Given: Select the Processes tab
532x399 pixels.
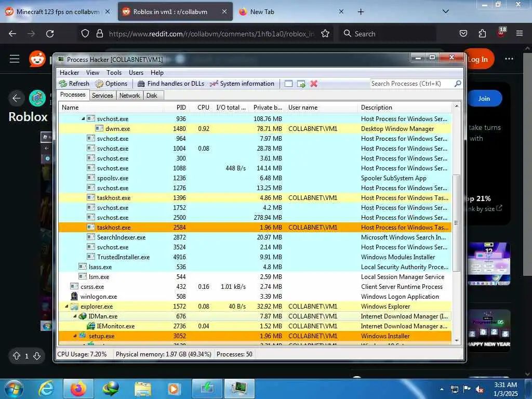Looking at the screenshot, I should (x=73, y=95).
